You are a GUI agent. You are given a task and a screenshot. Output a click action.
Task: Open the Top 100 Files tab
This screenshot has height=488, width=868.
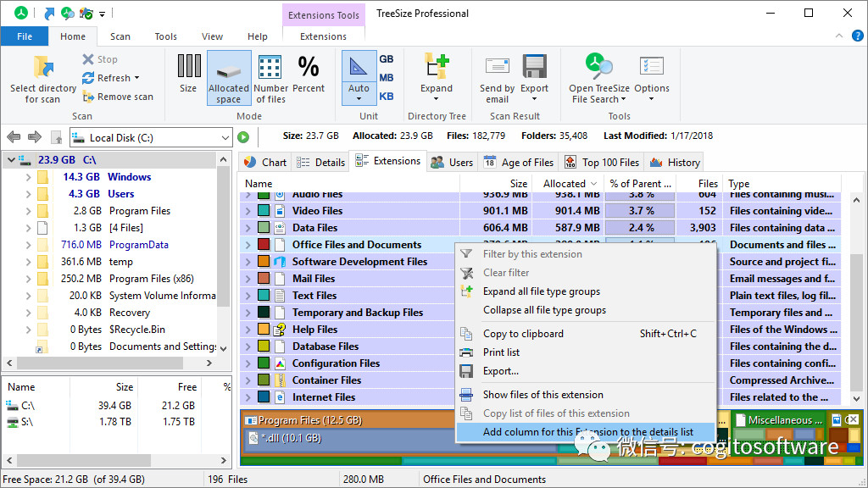coord(602,162)
